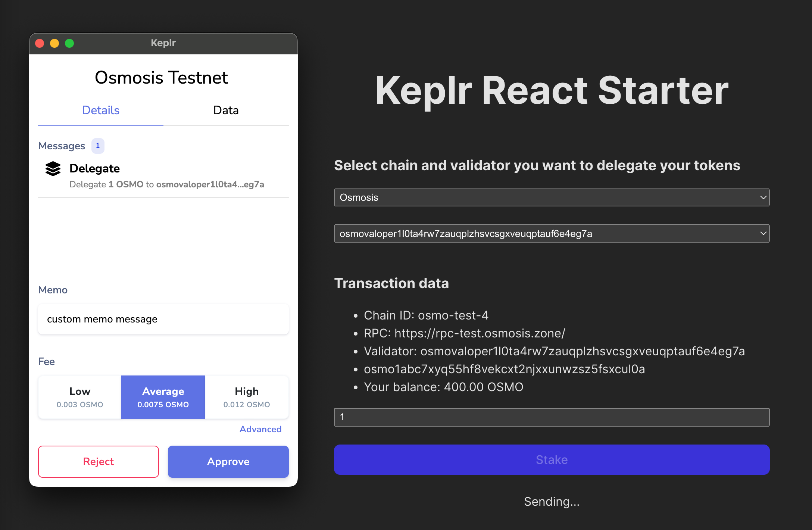Select the Low fee option
The image size is (812, 530).
tap(79, 397)
